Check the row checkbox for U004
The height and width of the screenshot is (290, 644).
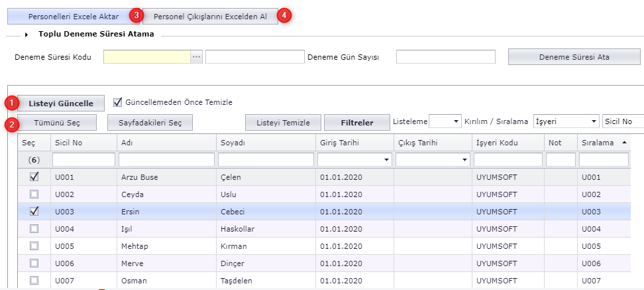(34, 229)
